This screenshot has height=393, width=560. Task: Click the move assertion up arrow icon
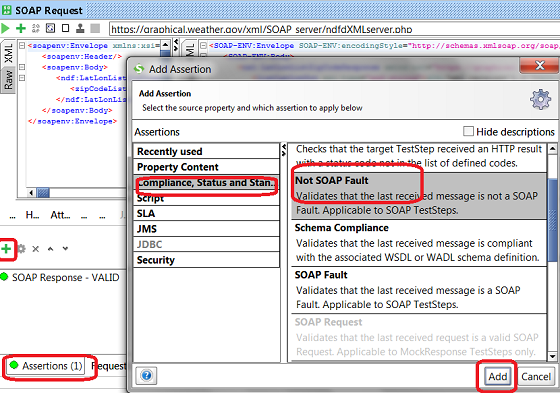pos(50,249)
